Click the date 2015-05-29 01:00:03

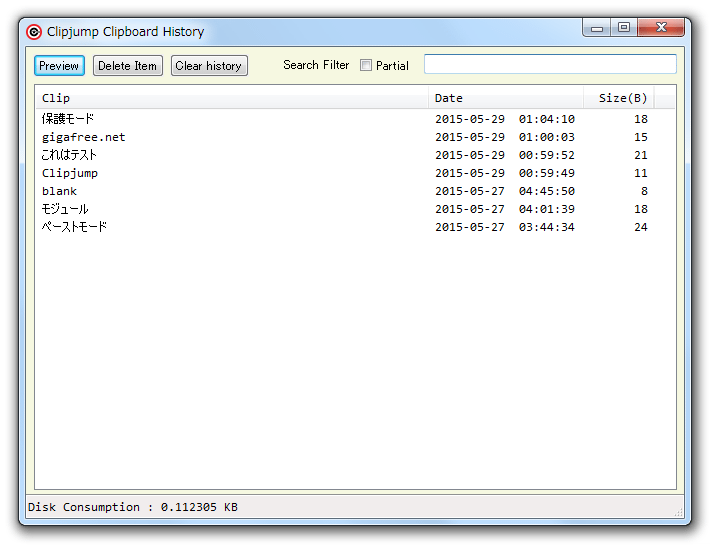coord(505,137)
